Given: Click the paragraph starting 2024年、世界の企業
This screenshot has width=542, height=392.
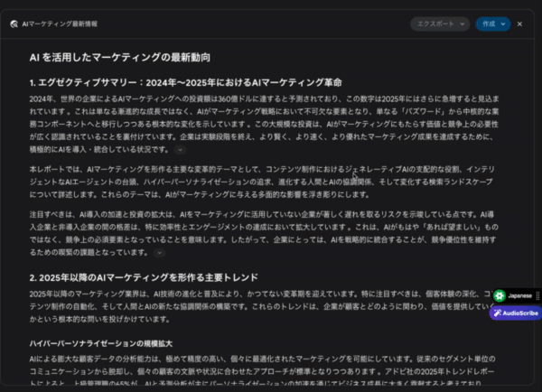Looking at the screenshot, I should click(x=264, y=124).
